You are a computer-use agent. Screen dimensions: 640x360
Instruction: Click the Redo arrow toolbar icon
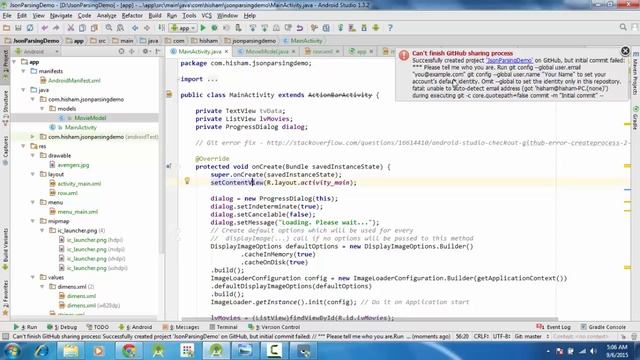coord(56,28)
